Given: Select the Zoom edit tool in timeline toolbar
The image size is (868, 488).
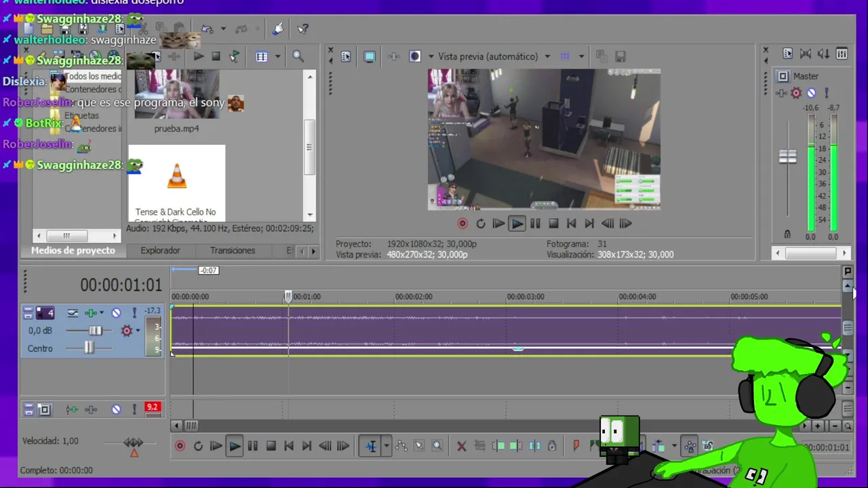Looking at the screenshot, I should pos(437,446).
